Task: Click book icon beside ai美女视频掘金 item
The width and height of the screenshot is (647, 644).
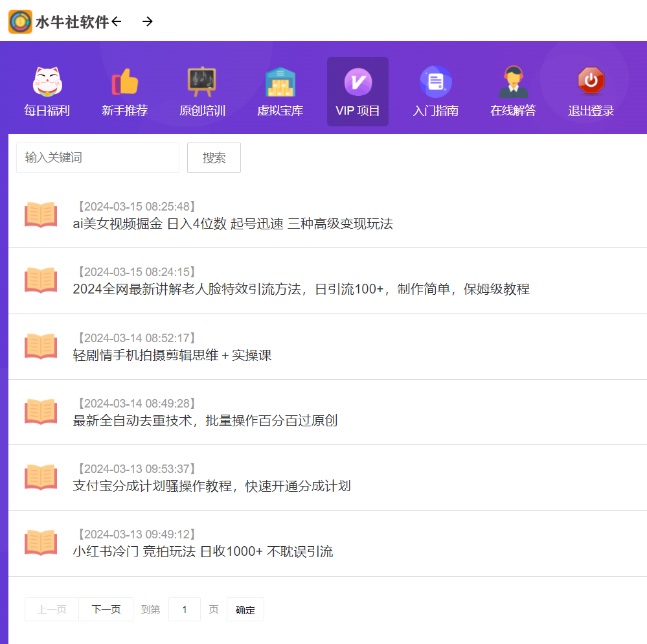Action: point(41,214)
